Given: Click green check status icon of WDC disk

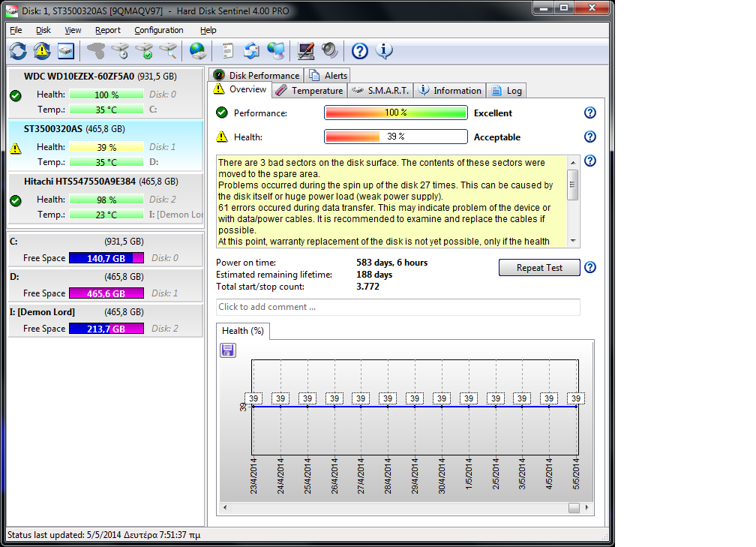Looking at the screenshot, I should pos(16,96).
